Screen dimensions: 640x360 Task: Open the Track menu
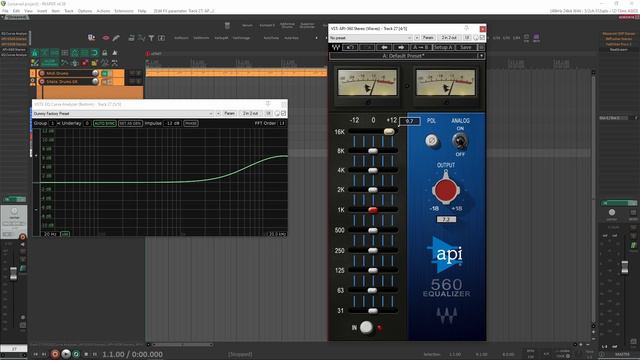69,11
